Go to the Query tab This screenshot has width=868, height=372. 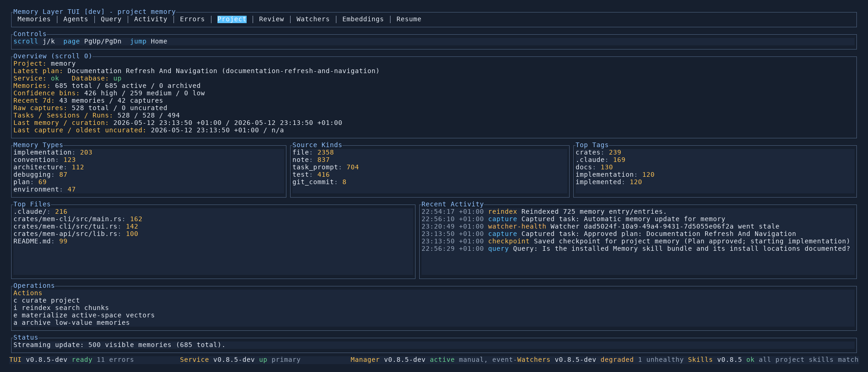111,19
